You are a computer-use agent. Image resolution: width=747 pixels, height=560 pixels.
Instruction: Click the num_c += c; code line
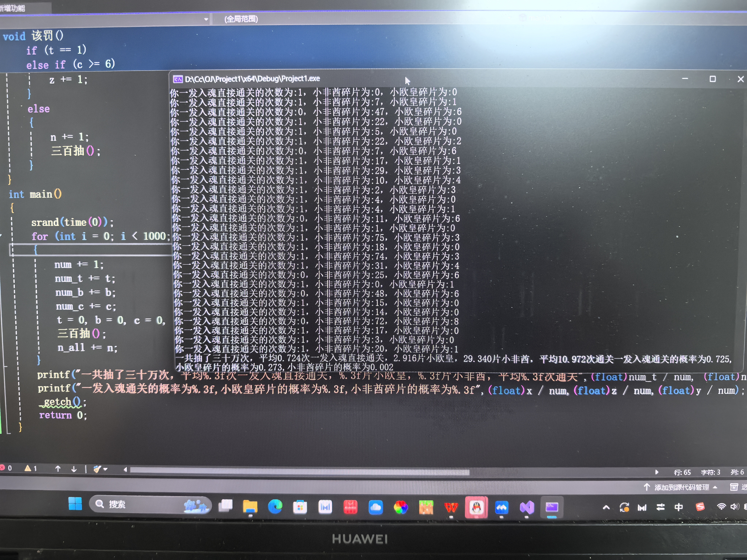[x=86, y=306]
